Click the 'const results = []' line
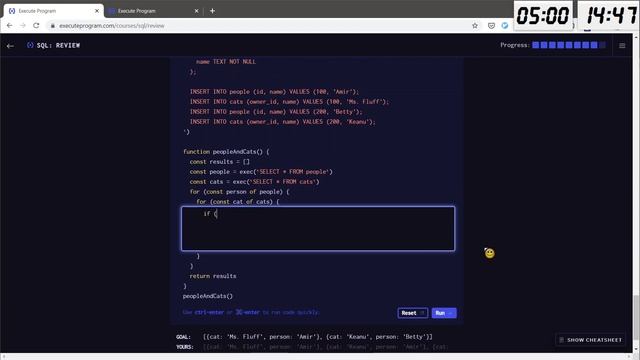Screen dimensions: 640x360 coord(220,162)
